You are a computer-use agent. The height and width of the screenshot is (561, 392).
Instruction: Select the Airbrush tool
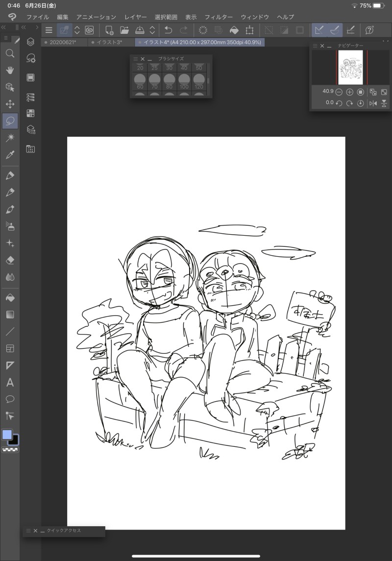click(x=10, y=226)
